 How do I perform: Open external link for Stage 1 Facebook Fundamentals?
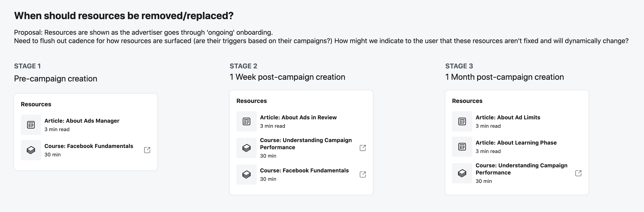[x=147, y=150]
